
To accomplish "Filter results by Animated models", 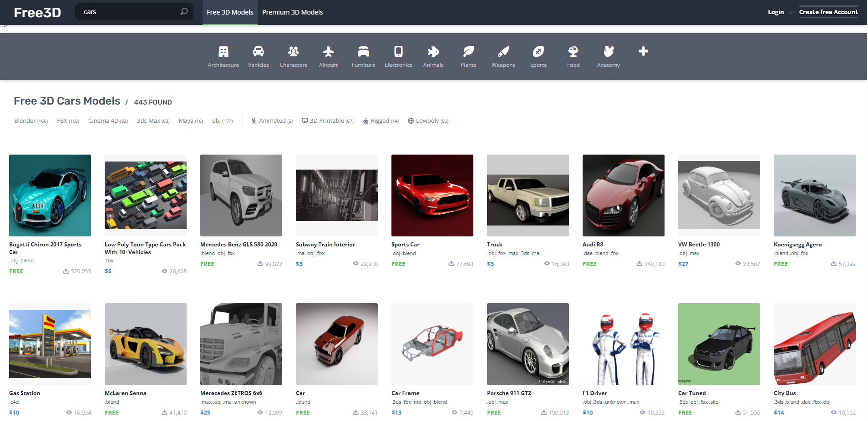I will [272, 121].
